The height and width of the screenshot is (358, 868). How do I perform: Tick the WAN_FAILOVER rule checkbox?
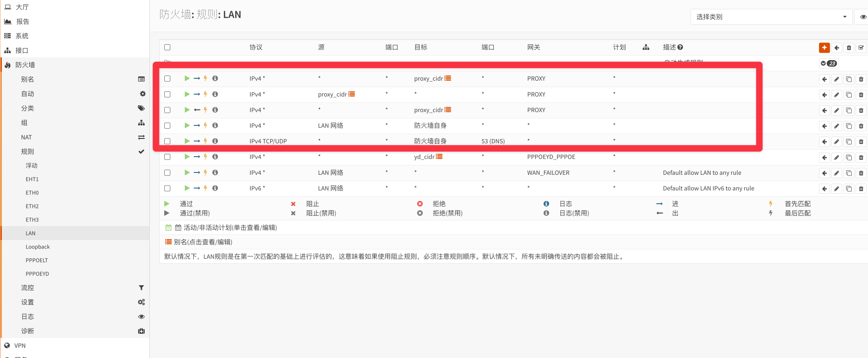click(168, 172)
